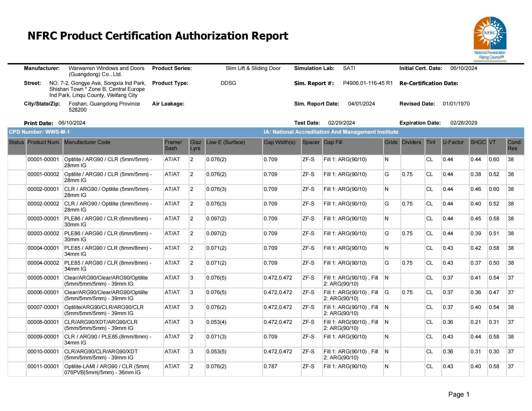Click the Spacer column header
The height and width of the screenshot is (411, 532).
(x=312, y=146)
